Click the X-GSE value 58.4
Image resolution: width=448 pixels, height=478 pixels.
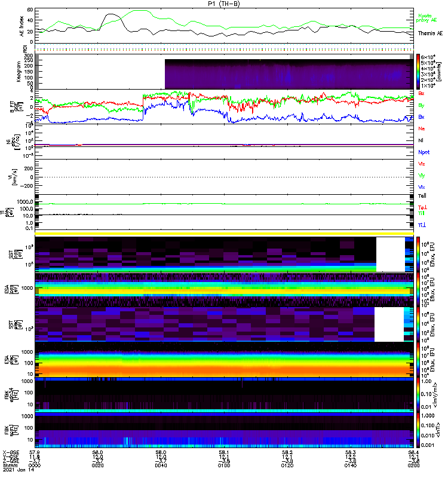[413, 453]
